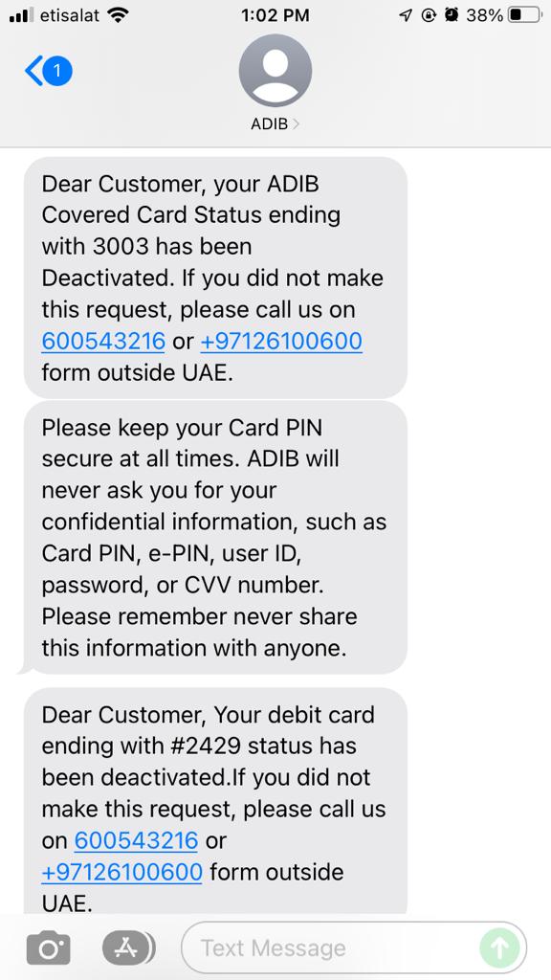
Task: Tap the Wi-Fi icon in status bar
Action: click(118, 15)
